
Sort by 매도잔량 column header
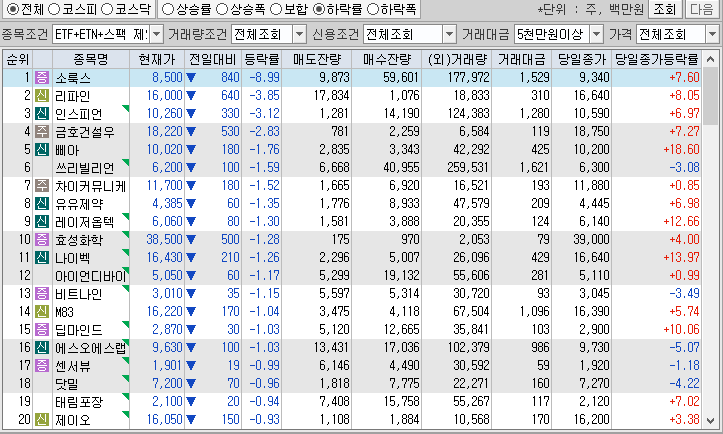click(317, 59)
